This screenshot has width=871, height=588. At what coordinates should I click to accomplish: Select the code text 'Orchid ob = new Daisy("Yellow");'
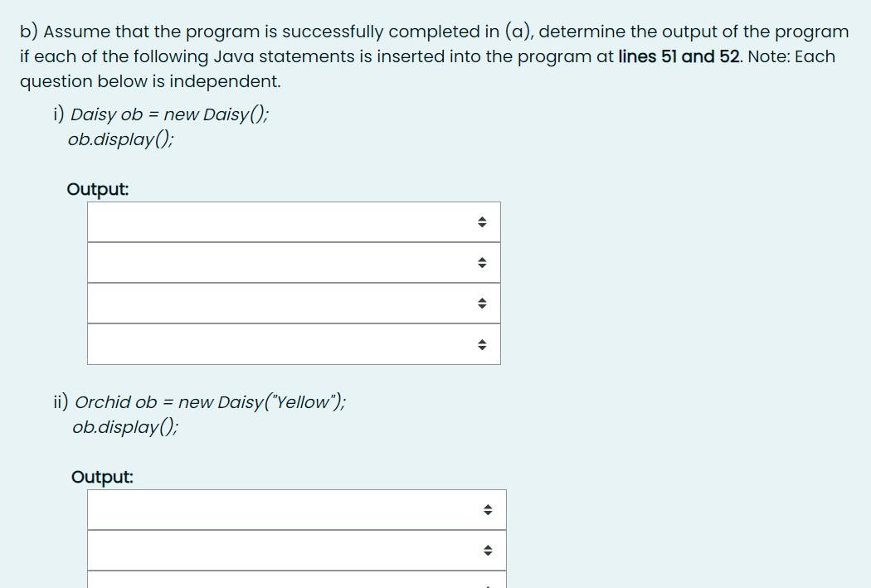coord(211,402)
